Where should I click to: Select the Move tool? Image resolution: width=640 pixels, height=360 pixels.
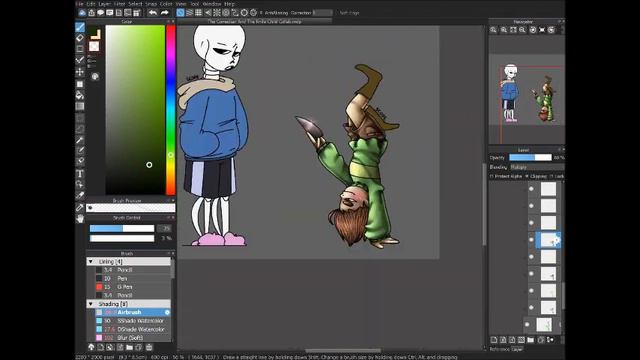coord(80,72)
